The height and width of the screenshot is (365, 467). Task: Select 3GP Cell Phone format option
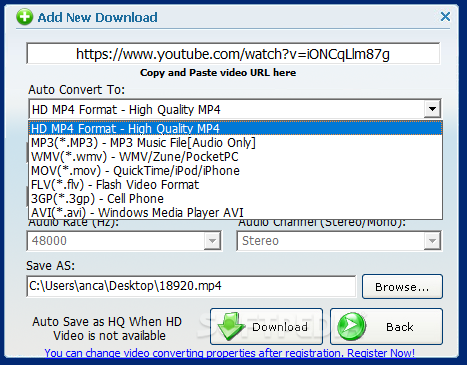click(235, 199)
